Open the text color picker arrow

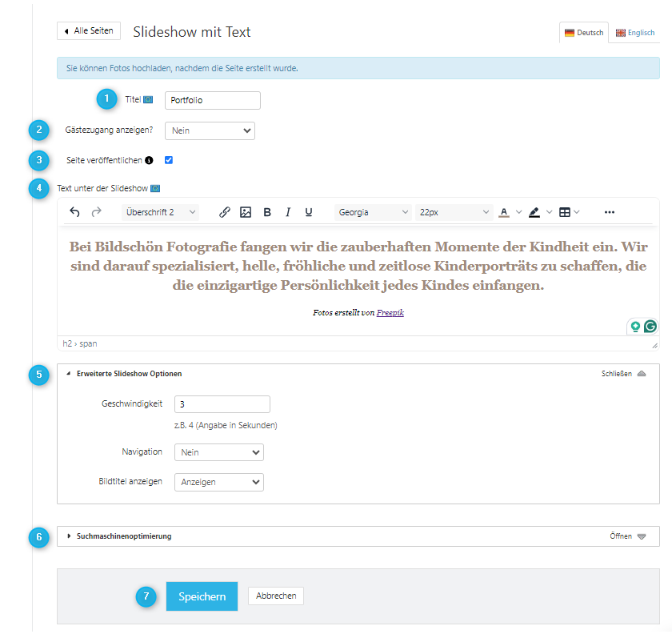518,212
